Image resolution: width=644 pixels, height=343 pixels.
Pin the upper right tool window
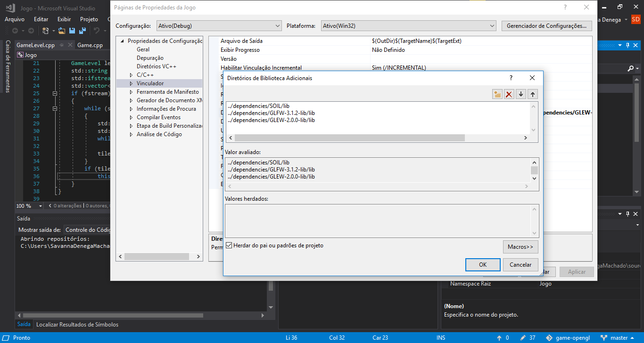point(627,45)
